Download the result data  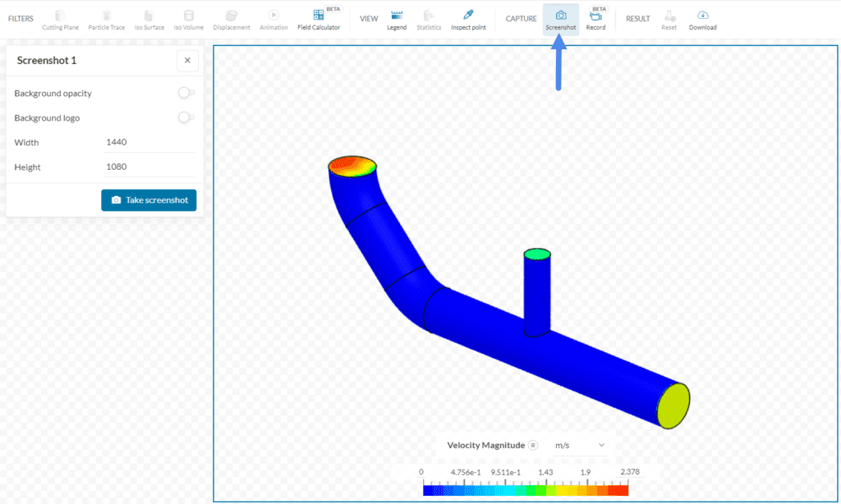(702, 18)
